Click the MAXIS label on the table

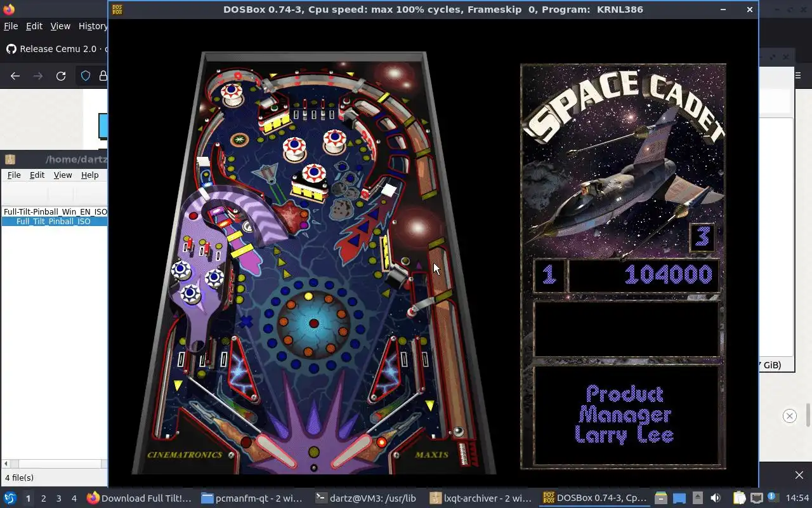(x=432, y=455)
